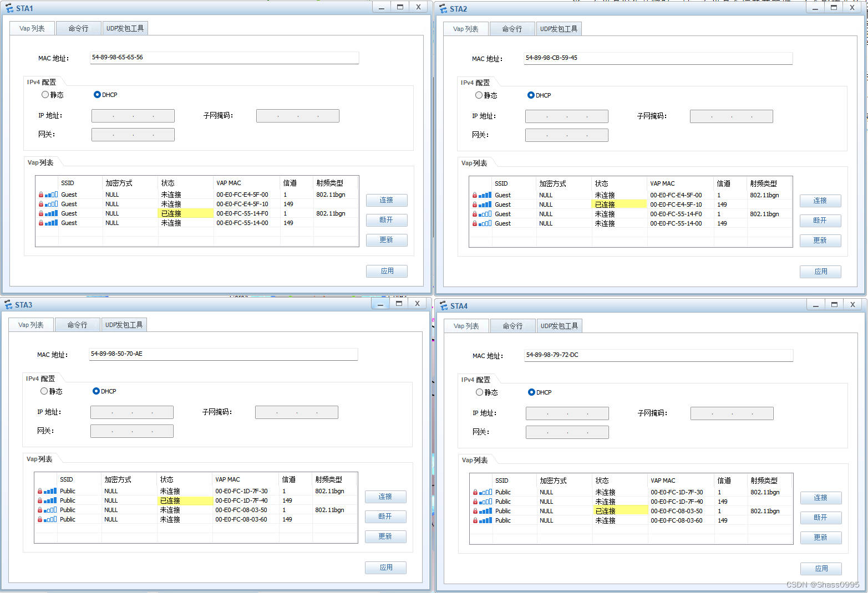The height and width of the screenshot is (593, 868).
Task: Click MAC 地址 field in STA1 window
Action: (x=225, y=58)
